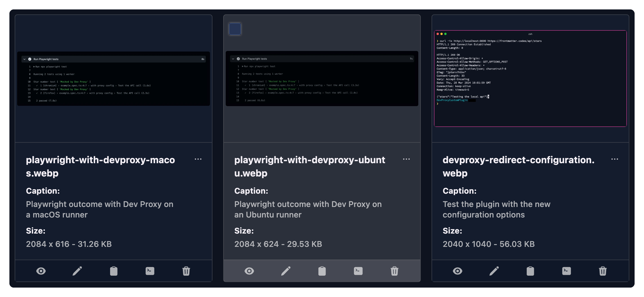Edit metadata of devproxy-redirect-configuration.webp
The image size is (644, 297).
[x=494, y=271]
